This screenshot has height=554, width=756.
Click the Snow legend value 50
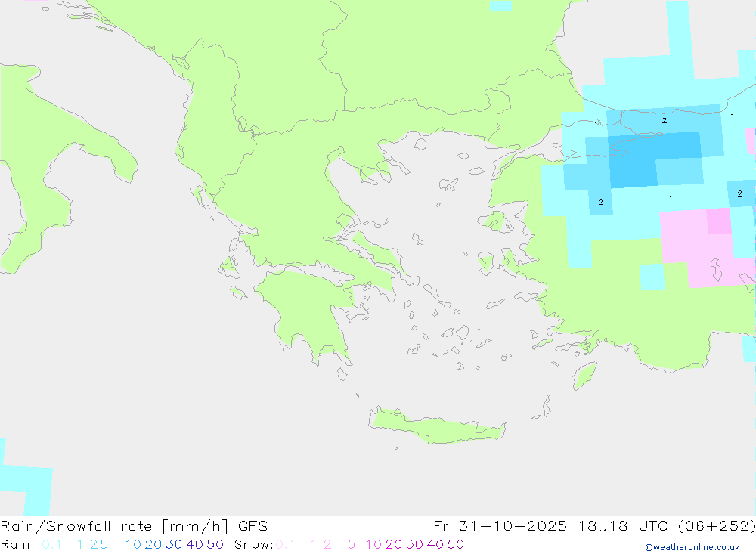tap(456, 544)
